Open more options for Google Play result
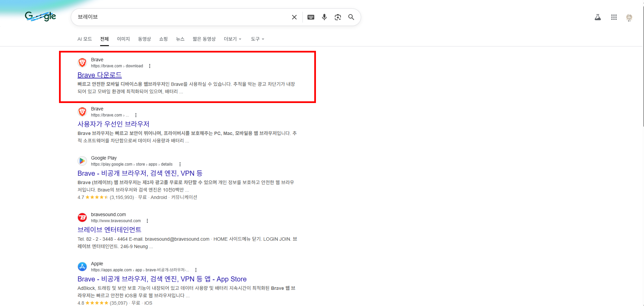The width and height of the screenshot is (644, 306). point(180,164)
